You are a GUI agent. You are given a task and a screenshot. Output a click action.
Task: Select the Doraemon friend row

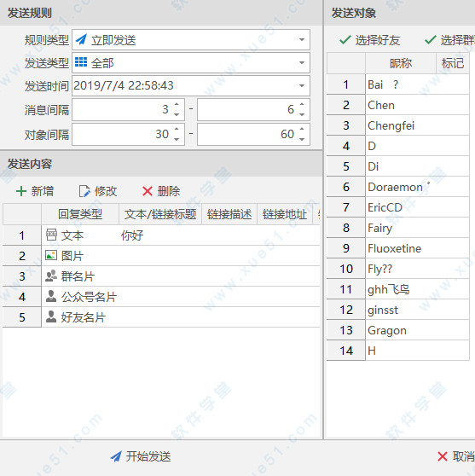pyautogui.click(x=398, y=187)
